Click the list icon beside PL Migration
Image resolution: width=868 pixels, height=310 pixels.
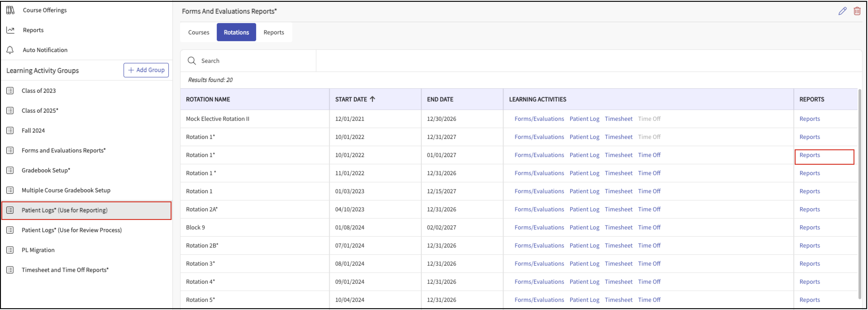(10, 250)
